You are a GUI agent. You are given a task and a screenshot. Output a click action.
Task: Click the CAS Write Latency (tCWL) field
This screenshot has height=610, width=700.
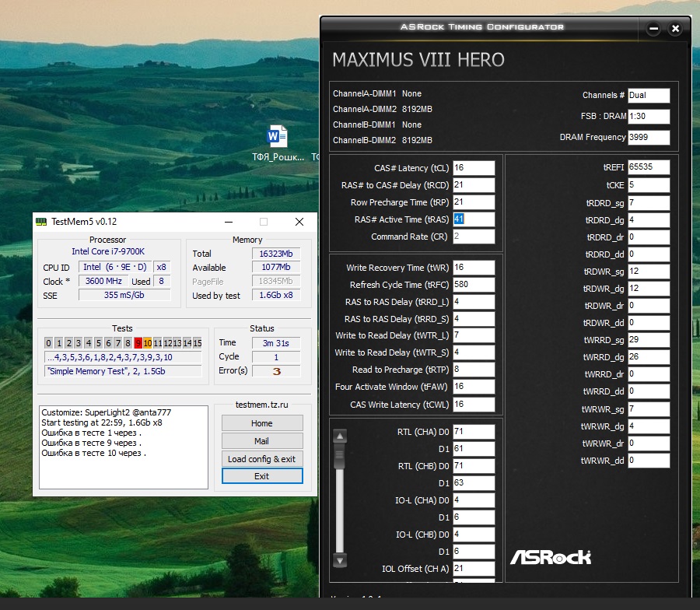coord(474,404)
